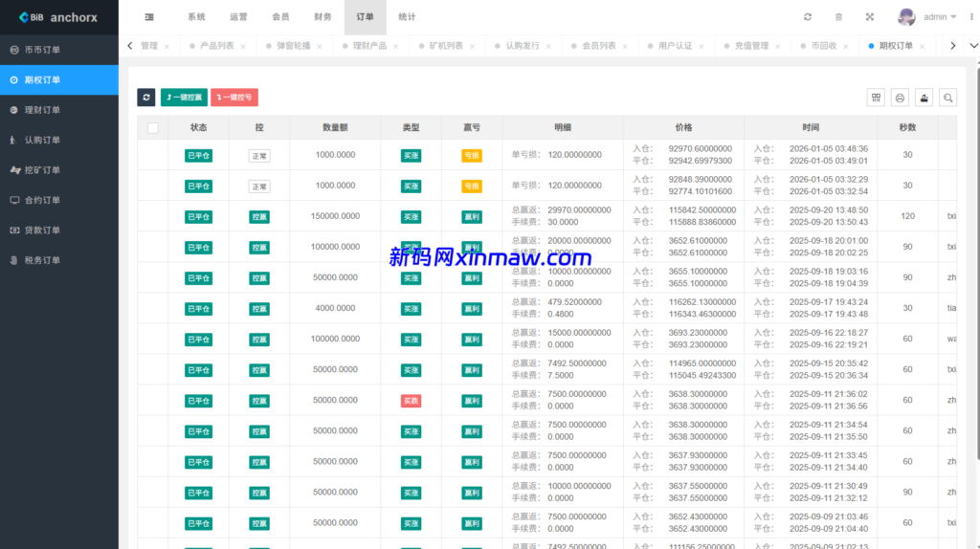Toggle the sidebar collapse icon
The width and height of the screenshot is (980, 549).
click(x=148, y=17)
